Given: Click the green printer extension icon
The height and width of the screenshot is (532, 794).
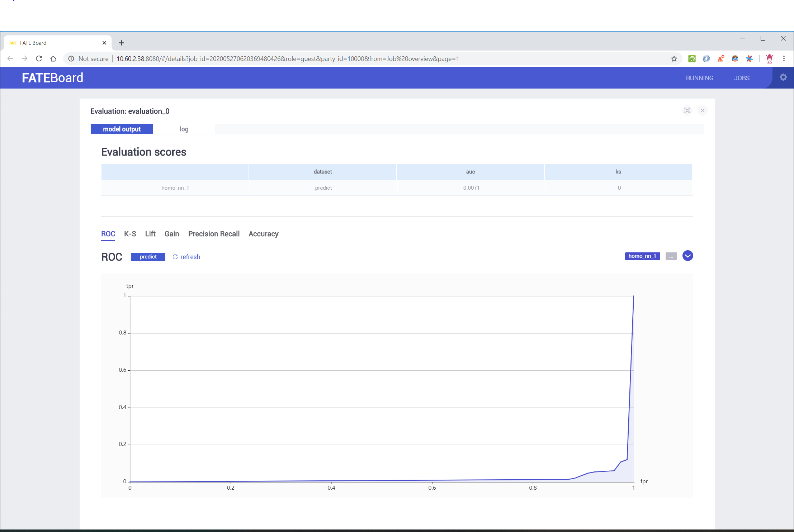Looking at the screenshot, I should (692, 59).
